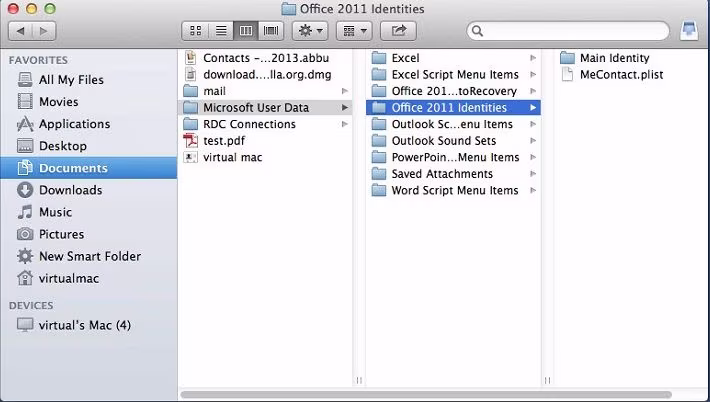The height and width of the screenshot is (402, 710).
Task: Click the Finder search field
Action: coord(568,31)
